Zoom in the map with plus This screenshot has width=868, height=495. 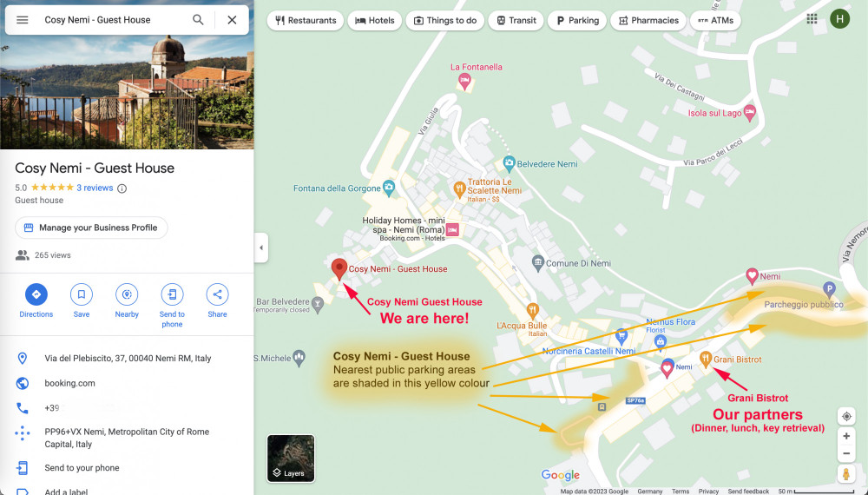tap(845, 436)
